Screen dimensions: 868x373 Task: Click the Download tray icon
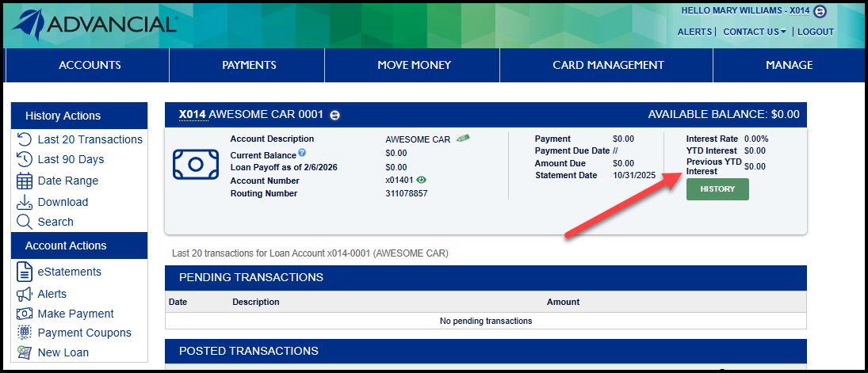click(25, 202)
